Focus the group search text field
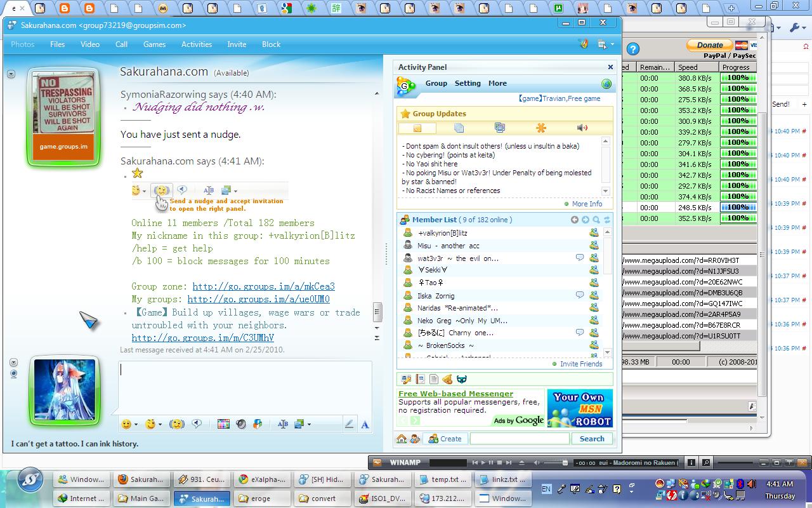 (x=520, y=439)
